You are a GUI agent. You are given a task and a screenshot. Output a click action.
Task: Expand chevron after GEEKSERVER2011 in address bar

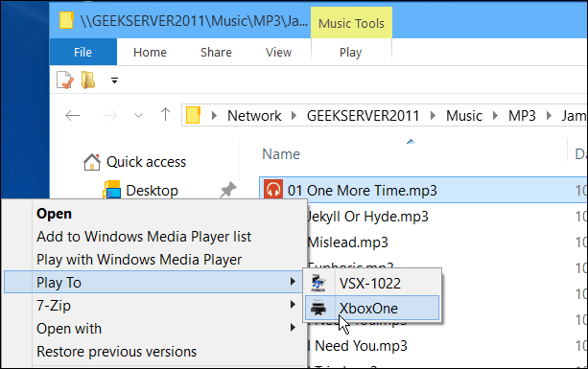pyautogui.click(x=433, y=116)
